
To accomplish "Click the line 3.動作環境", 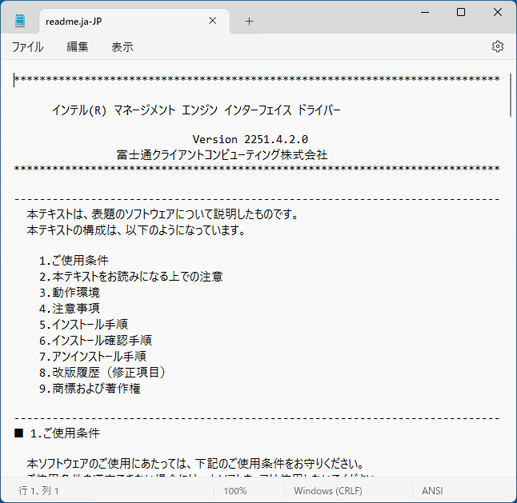I will coord(69,292).
